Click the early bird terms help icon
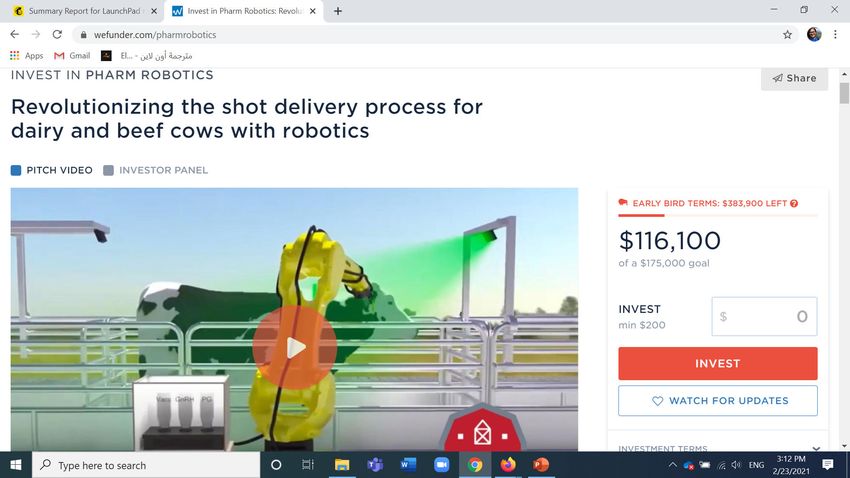This screenshot has height=478, width=850. coord(794,203)
